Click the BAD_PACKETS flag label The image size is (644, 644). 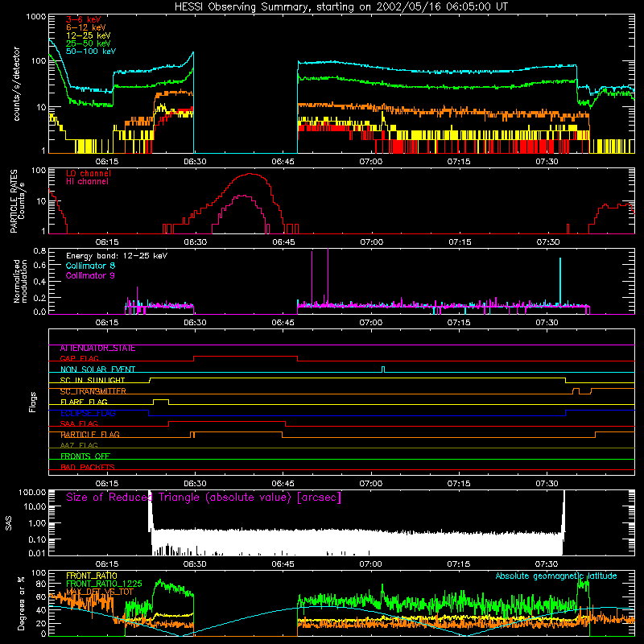pos(88,468)
